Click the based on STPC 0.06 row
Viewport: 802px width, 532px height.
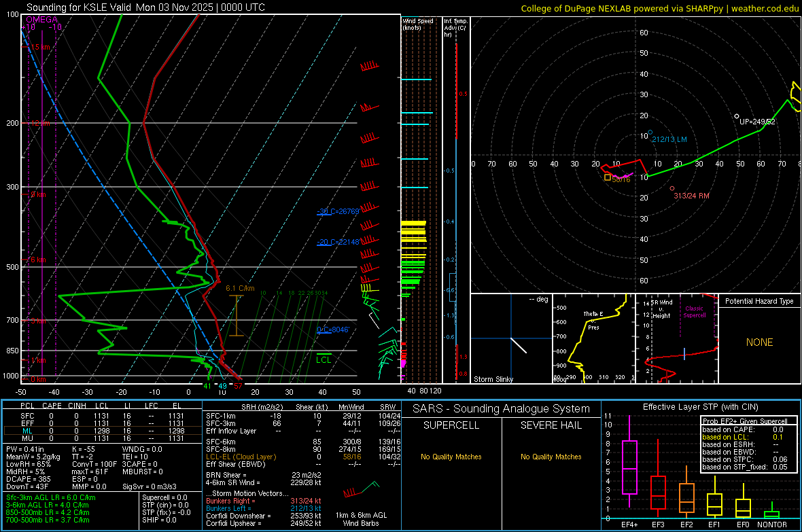pyautogui.click(x=744, y=459)
